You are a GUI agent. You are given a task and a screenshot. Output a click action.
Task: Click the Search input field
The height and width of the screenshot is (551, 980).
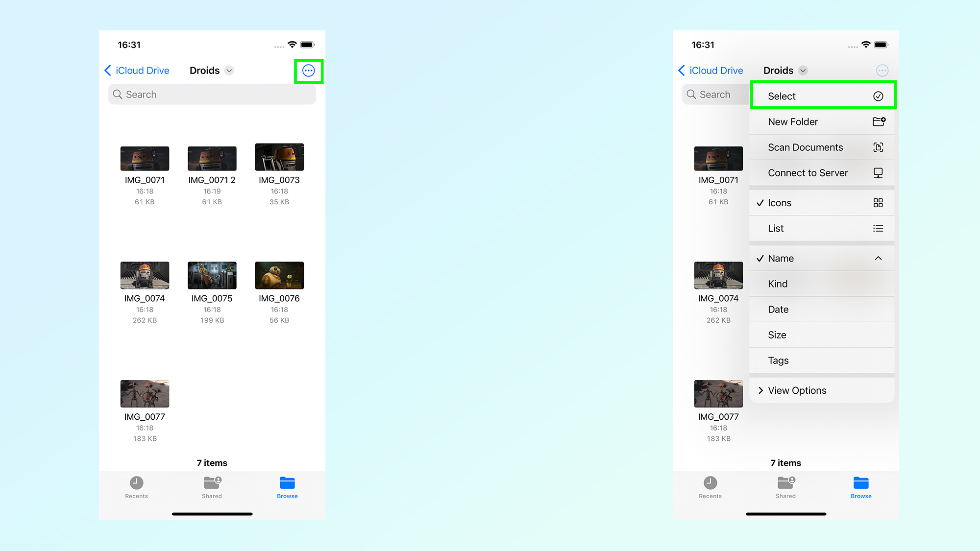pyautogui.click(x=211, y=94)
